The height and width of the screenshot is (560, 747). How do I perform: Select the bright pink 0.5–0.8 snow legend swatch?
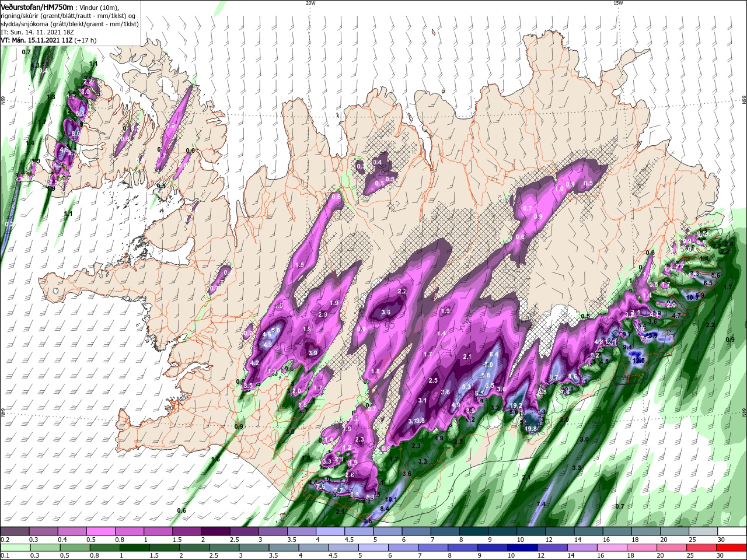point(101,531)
